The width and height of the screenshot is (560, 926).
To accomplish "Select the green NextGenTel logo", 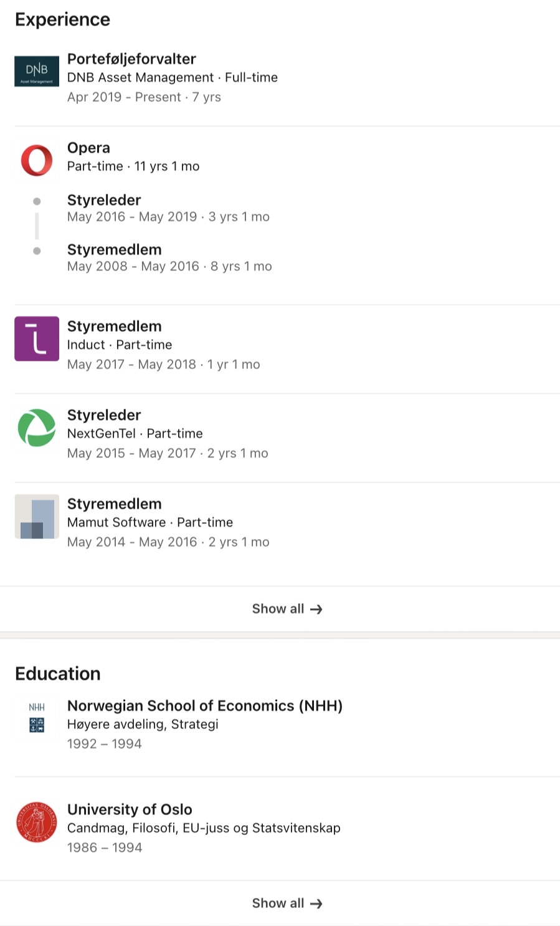I will [37, 428].
